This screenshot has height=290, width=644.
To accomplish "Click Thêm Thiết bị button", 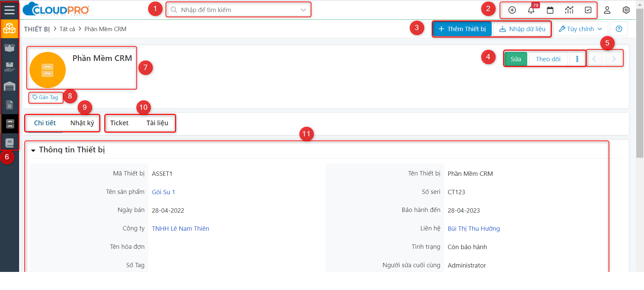I will [x=462, y=29].
